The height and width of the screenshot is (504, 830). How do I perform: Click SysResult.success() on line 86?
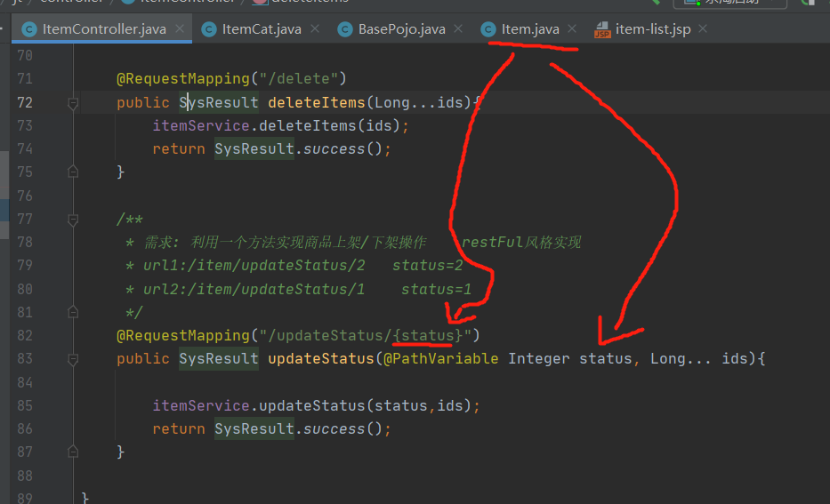299,429
